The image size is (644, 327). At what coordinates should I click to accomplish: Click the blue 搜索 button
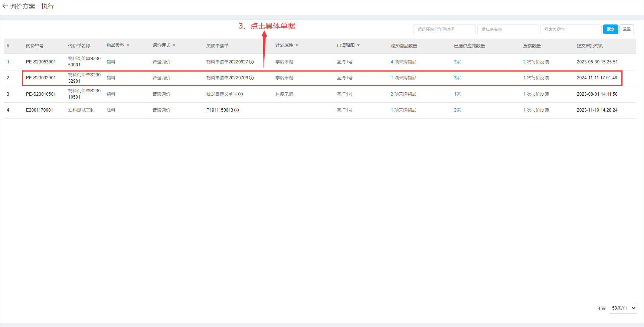610,29
